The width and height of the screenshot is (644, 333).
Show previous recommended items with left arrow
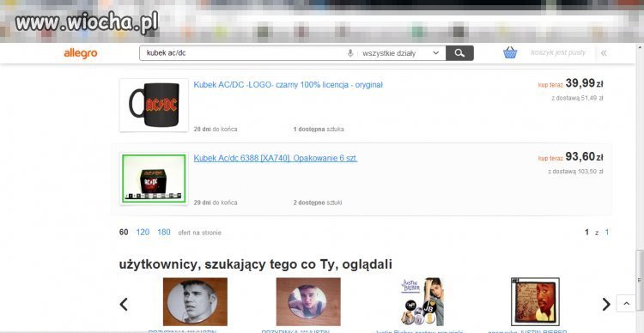124,305
